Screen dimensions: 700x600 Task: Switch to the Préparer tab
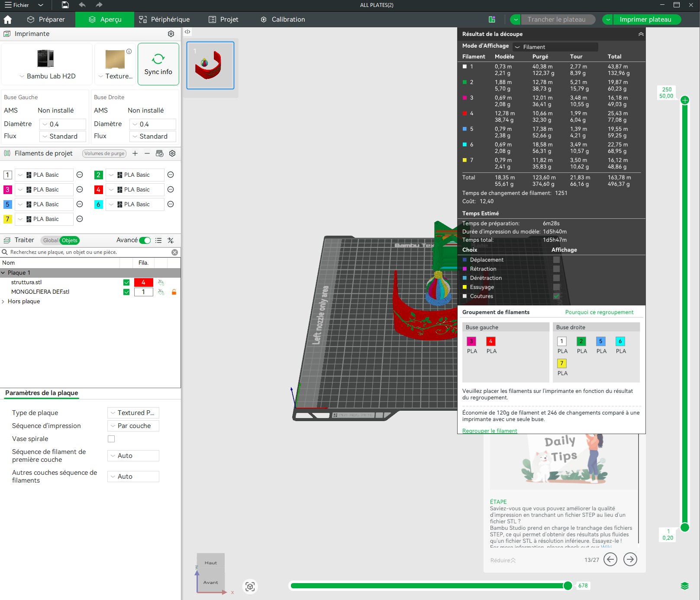point(46,19)
